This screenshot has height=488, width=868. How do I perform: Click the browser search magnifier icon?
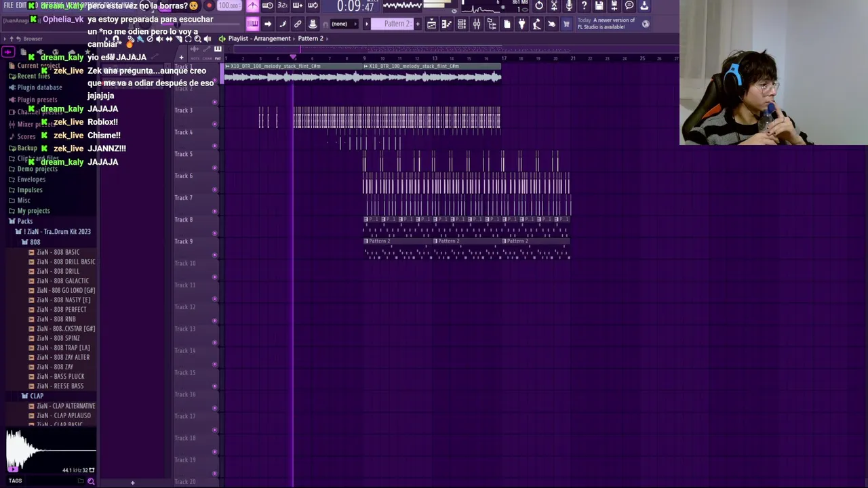91,481
